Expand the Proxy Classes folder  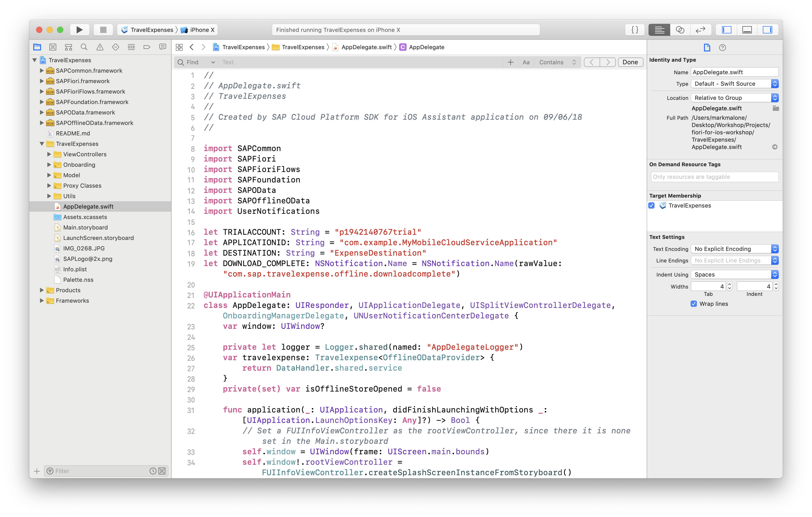click(x=49, y=185)
